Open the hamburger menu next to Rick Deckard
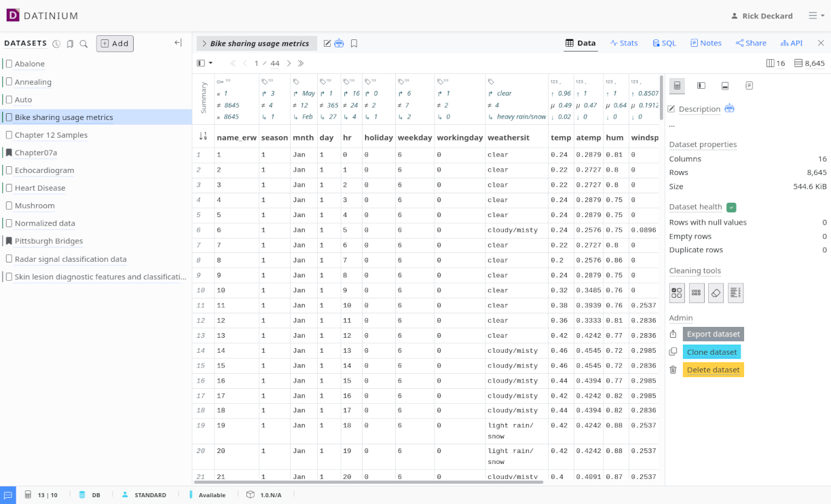The height and width of the screenshot is (504, 831). (x=816, y=16)
